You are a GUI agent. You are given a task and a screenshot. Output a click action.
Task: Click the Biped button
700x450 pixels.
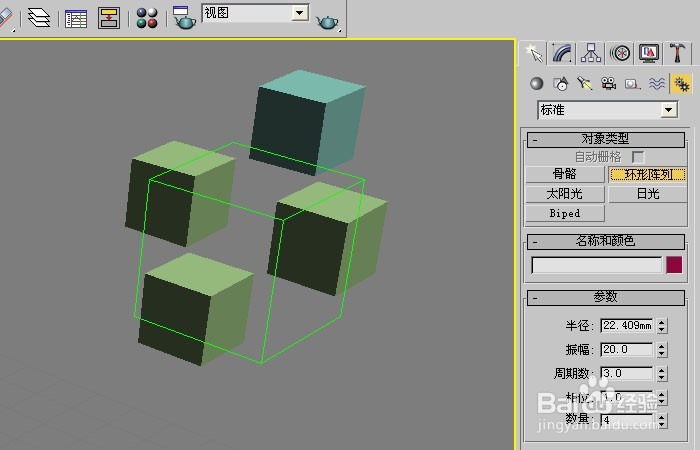565,213
